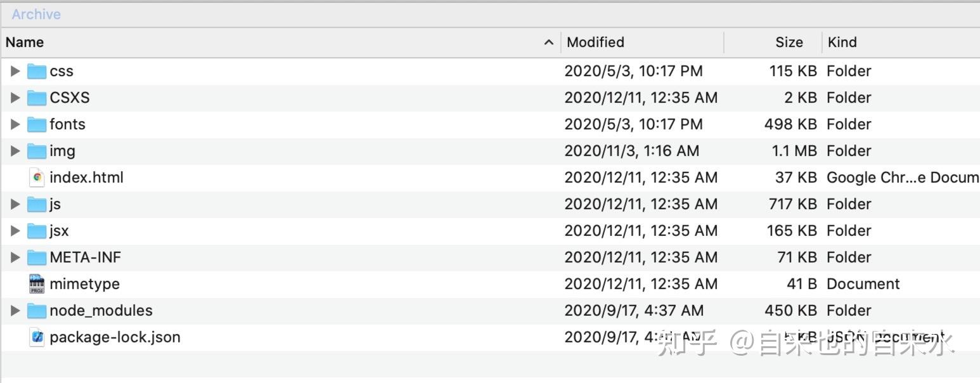Viewport: 980px width, 383px height.
Task: Sort by the Size column header
Action: 789,42
